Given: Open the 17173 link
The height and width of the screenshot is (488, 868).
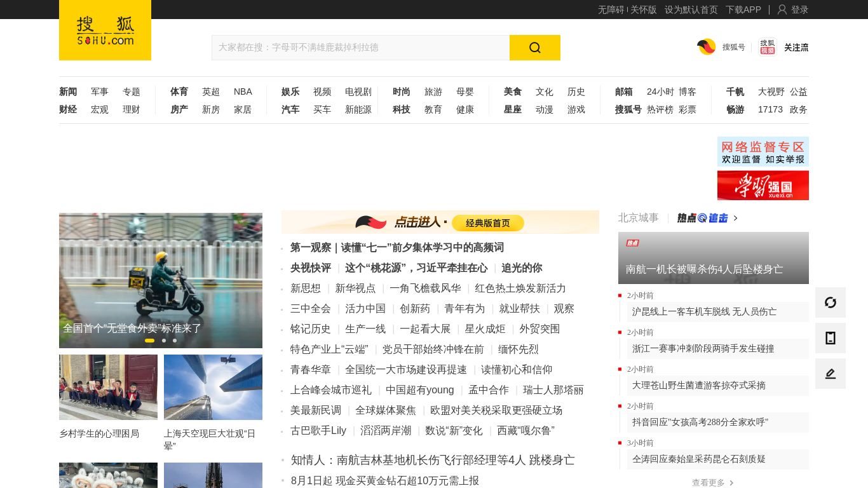Looking at the screenshot, I should click(770, 109).
